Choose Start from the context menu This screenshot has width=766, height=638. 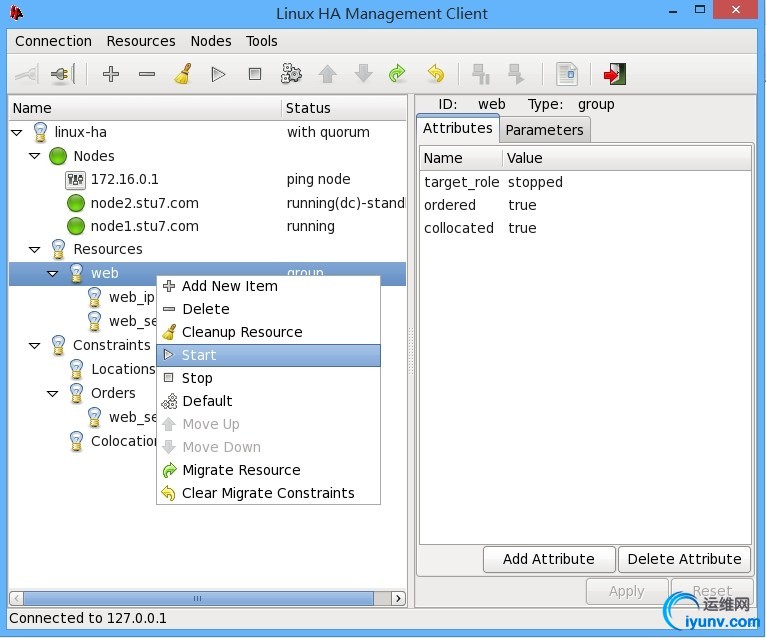pos(268,355)
